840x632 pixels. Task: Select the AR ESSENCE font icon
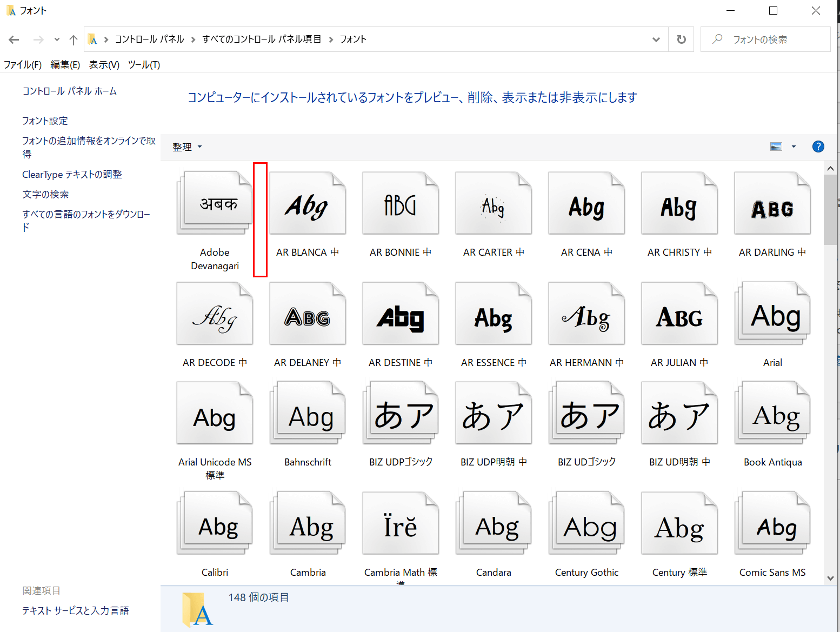click(494, 314)
